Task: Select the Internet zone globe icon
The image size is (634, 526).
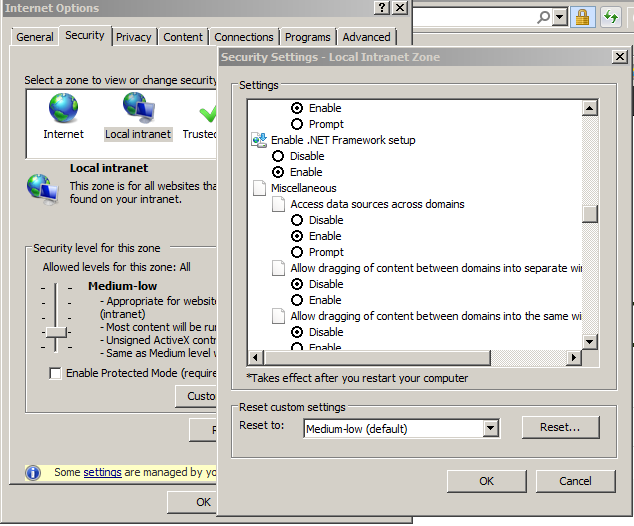Action: coord(63,108)
